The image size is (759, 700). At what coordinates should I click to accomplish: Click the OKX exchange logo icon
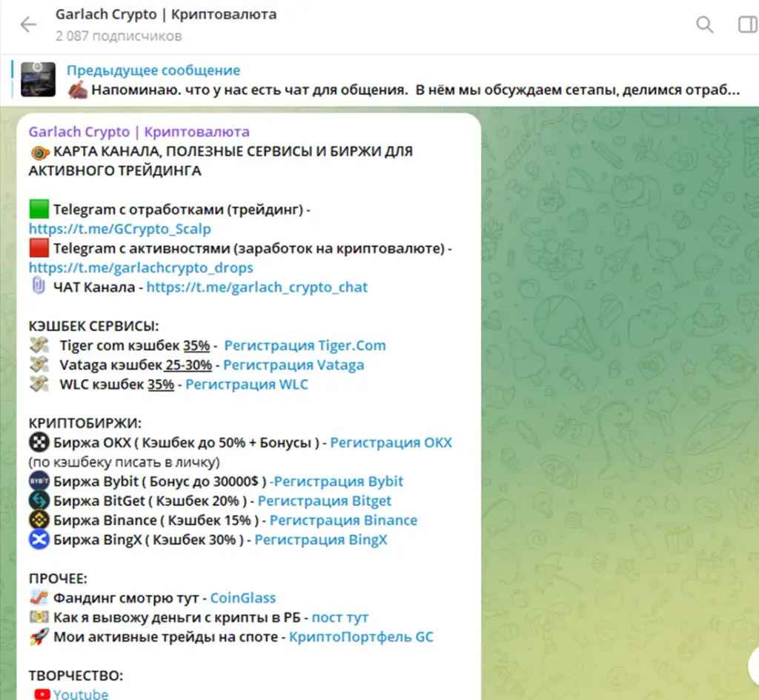click(39, 442)
